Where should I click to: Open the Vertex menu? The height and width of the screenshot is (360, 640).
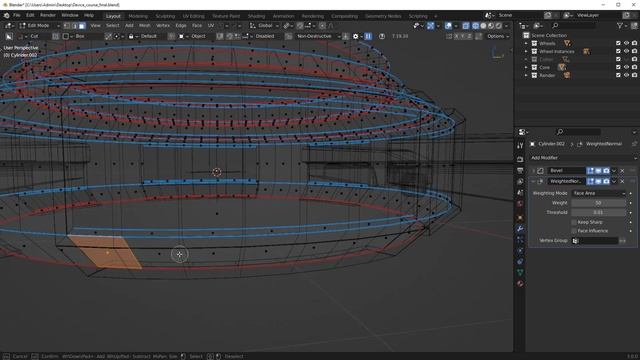pyautogui.click(x=163, y=25)
